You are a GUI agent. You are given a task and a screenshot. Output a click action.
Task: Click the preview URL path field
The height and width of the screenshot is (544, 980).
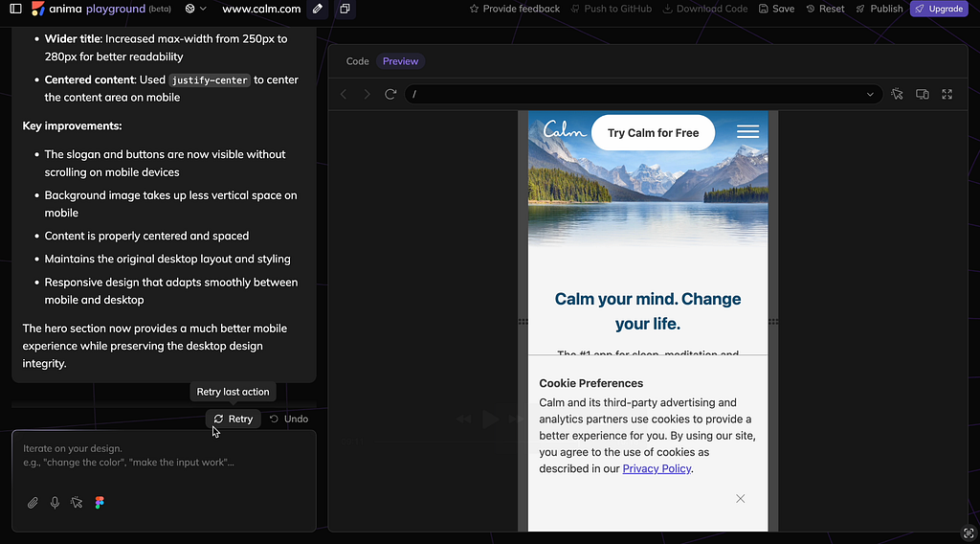pos(644,95)
